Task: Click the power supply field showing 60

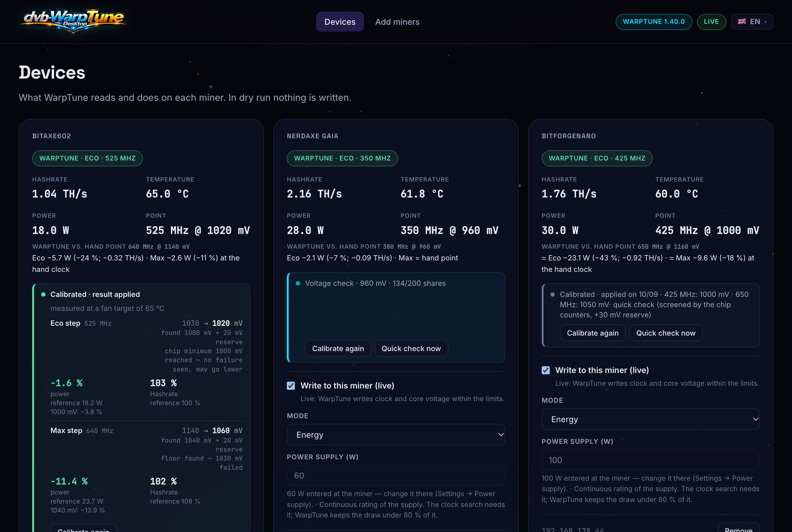Action: [x=396, y=476]
